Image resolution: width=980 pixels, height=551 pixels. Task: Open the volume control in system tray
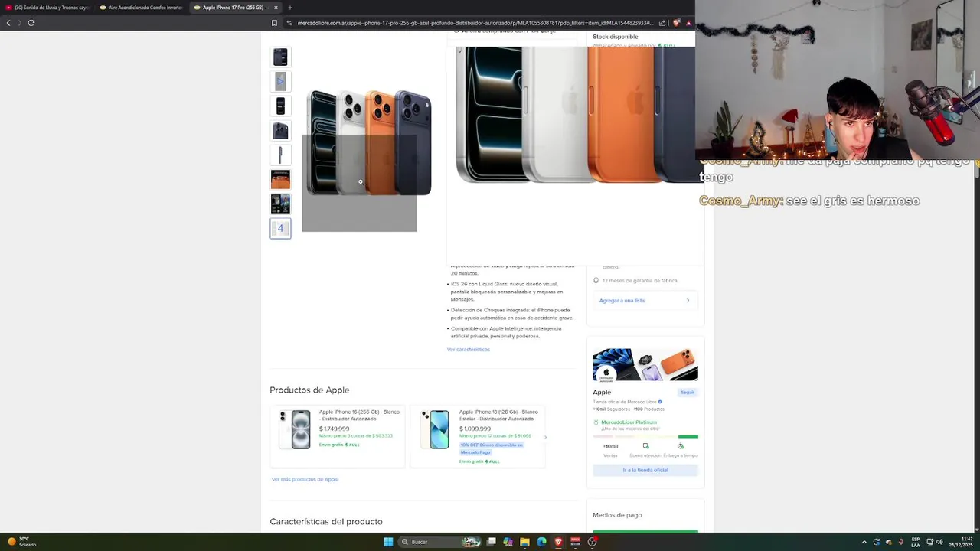point(939,542)
